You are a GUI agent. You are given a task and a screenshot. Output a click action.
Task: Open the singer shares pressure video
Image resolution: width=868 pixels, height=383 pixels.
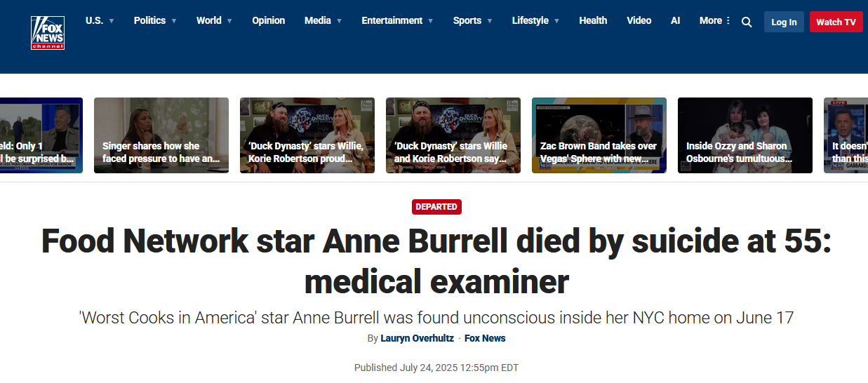click(x=161, y=135)
